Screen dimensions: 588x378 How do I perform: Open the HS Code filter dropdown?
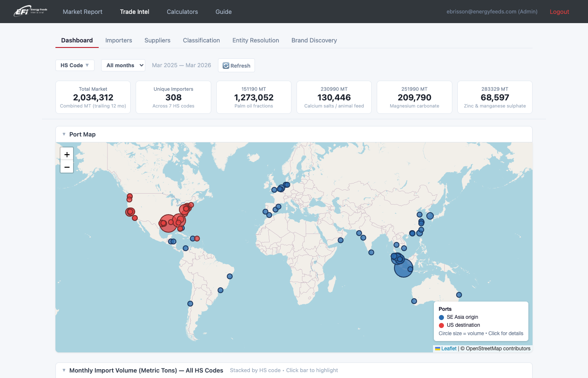pos(75,65)
